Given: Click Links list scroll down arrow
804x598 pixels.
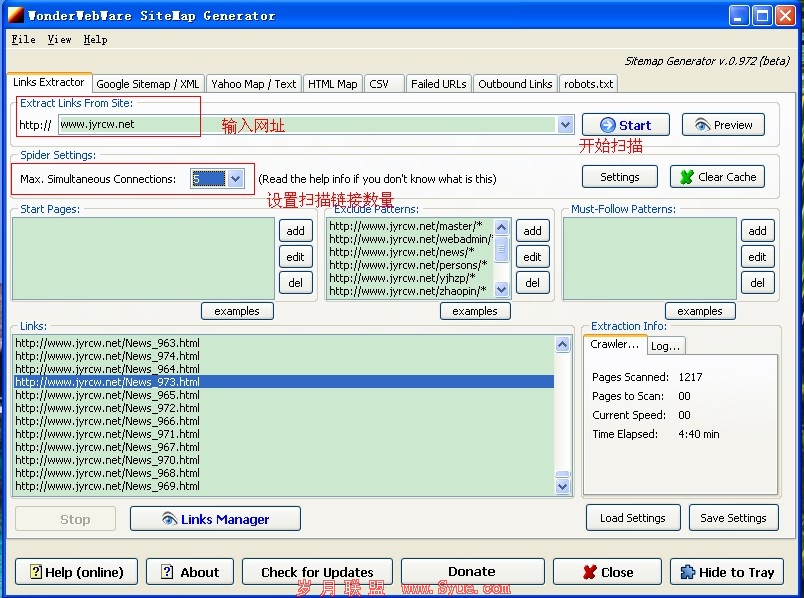Looking at the screenshot, I should 562,486.
